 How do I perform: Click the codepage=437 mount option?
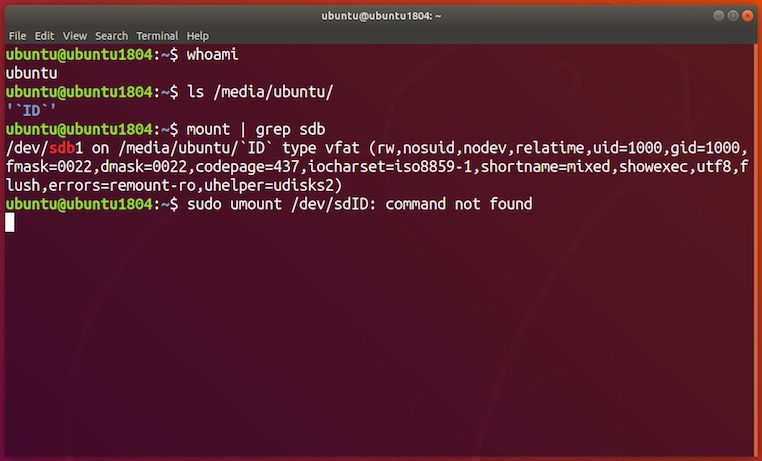[x=247, y=167]
